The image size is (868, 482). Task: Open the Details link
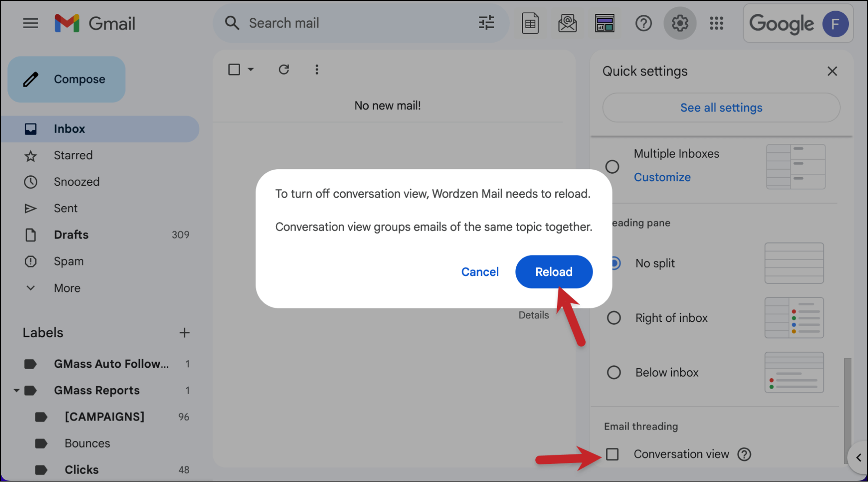pyautogui.click(x=534, y=315)
